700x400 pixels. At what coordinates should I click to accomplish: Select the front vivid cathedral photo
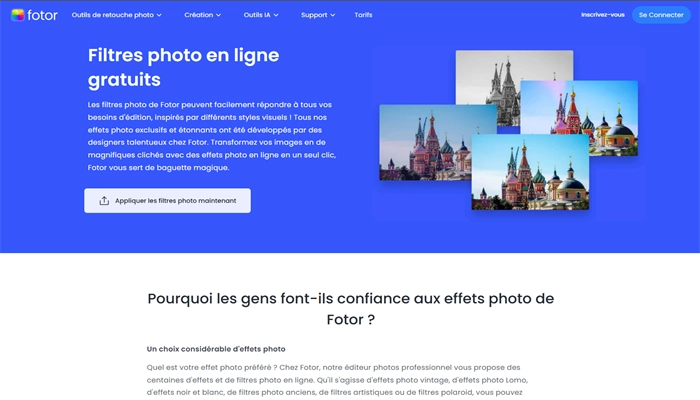tap(530, 172)
